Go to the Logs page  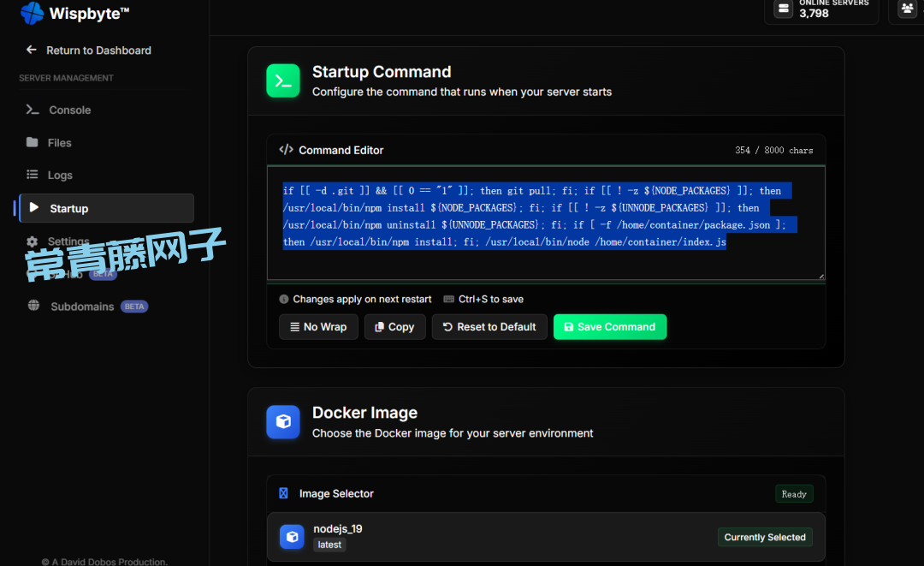click(60, 175)
